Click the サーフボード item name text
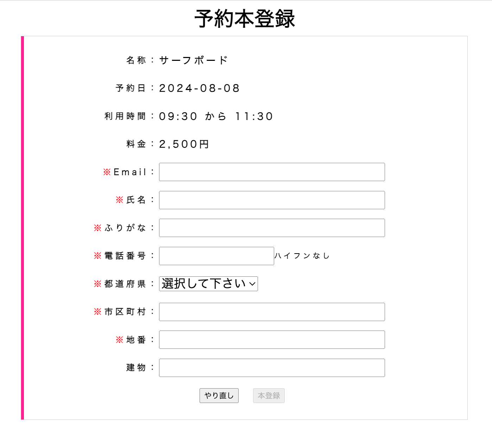The height and width of the screenshot is (448, 492). click(193, 60)
